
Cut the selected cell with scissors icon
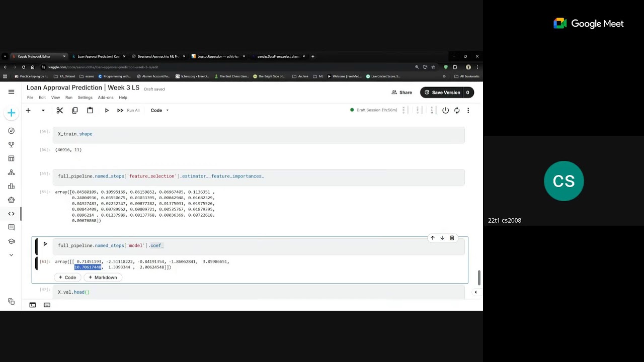(59, 110)
